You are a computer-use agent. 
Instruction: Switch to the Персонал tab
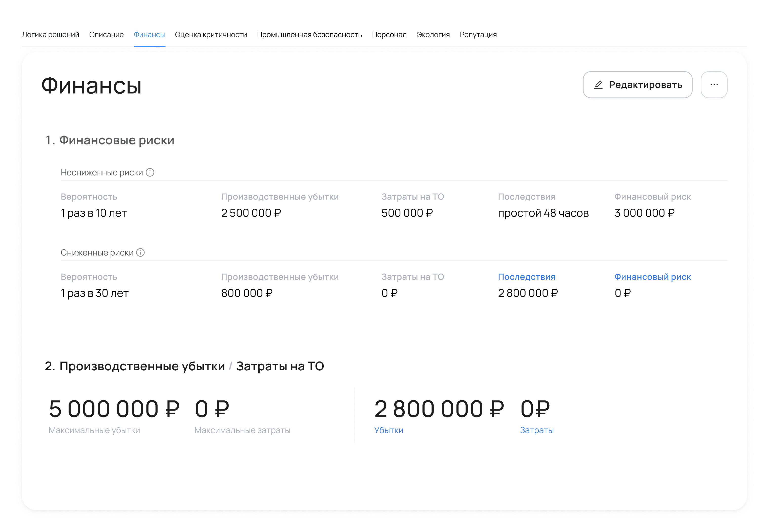point(389,35)
